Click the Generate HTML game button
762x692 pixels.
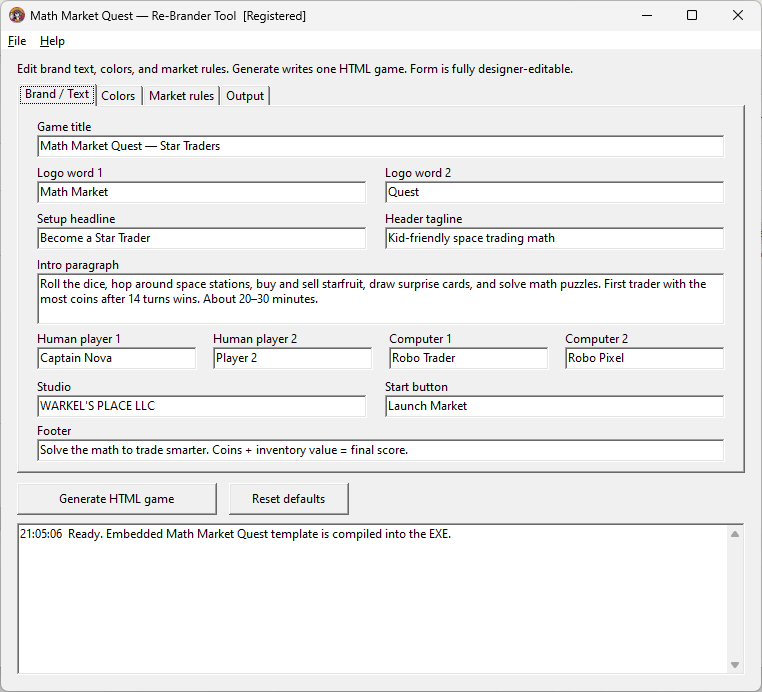117,499
